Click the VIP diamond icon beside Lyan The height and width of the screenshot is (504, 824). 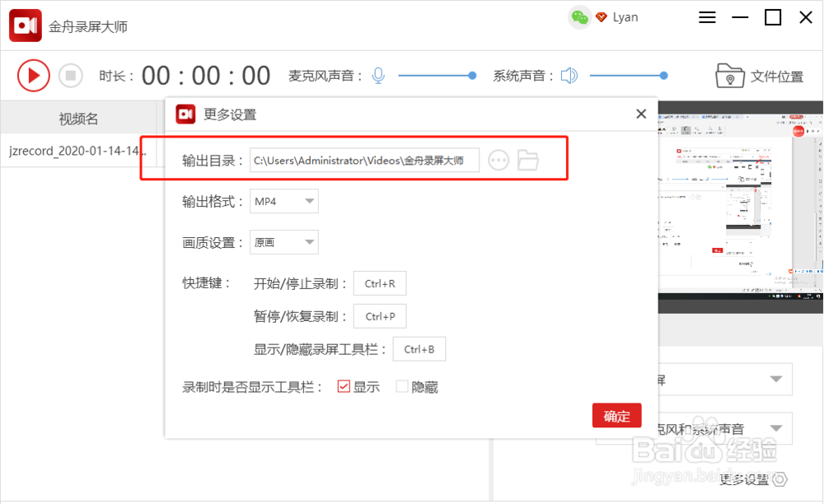click(602, 17)
